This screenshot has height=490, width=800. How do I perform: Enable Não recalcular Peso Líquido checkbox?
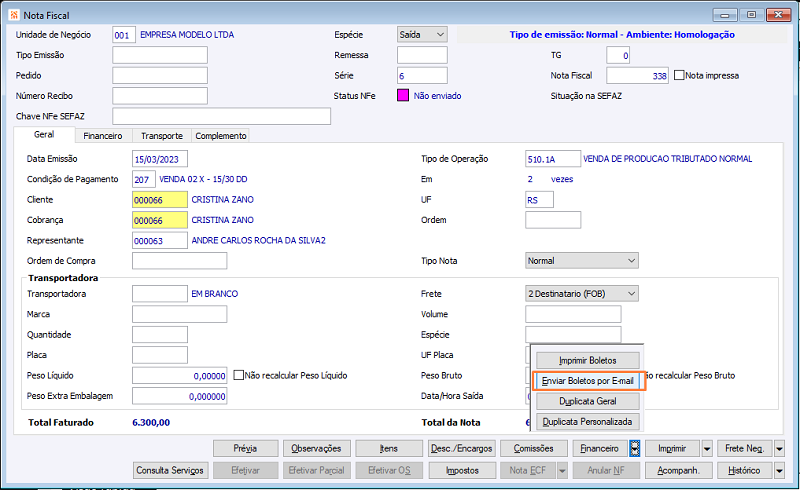238,375
